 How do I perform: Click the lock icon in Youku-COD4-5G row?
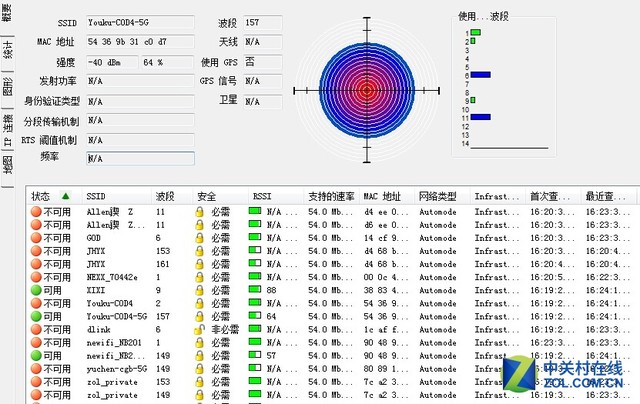pyautogui.click(x=200, y=316)
